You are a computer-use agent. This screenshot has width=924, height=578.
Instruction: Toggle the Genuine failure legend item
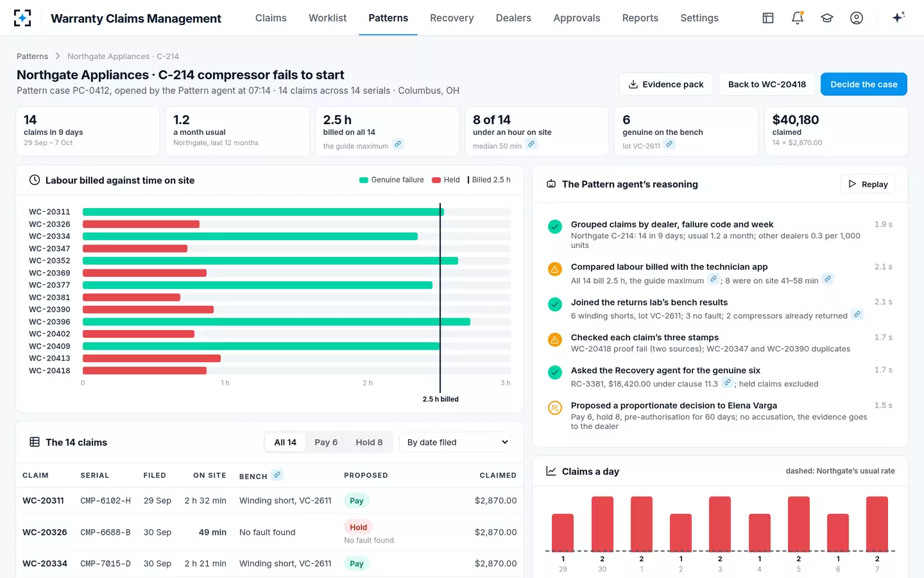point(391,180)
